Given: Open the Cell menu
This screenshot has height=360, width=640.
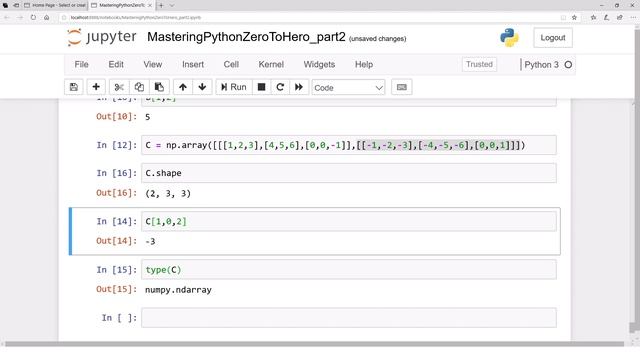Looking at the screenshot, I should point(231,64).
